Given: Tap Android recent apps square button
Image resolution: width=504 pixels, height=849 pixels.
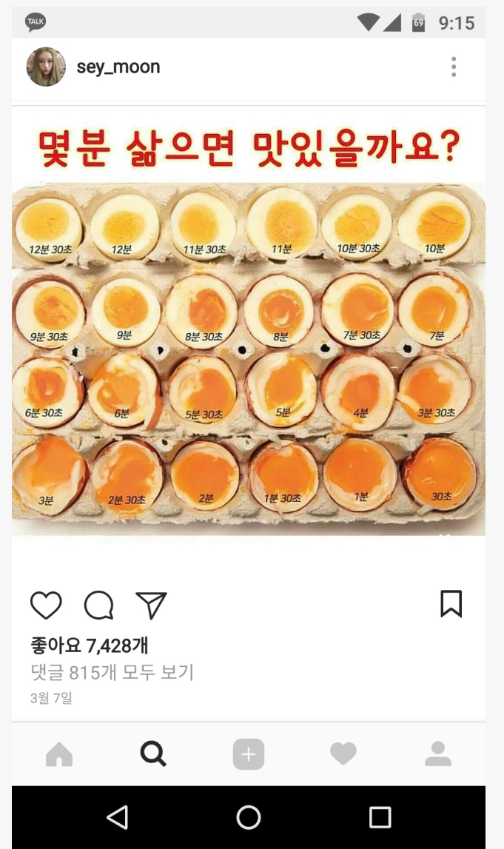Looking at the screenshot, I should coord(380,817).
